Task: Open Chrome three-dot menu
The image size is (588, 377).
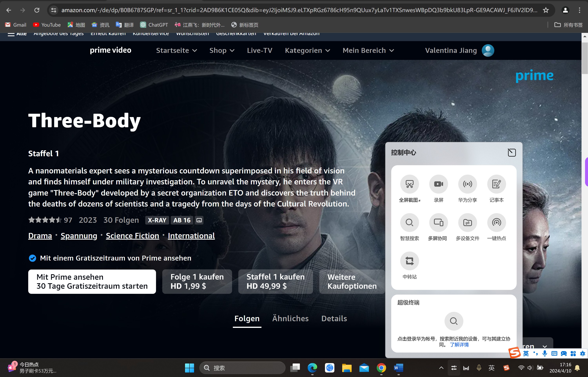Action: click(x=579, y=10)
